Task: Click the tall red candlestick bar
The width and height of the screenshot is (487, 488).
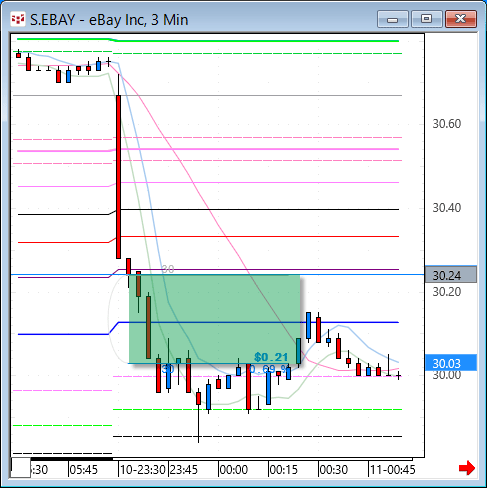Action: pos(118,177)
